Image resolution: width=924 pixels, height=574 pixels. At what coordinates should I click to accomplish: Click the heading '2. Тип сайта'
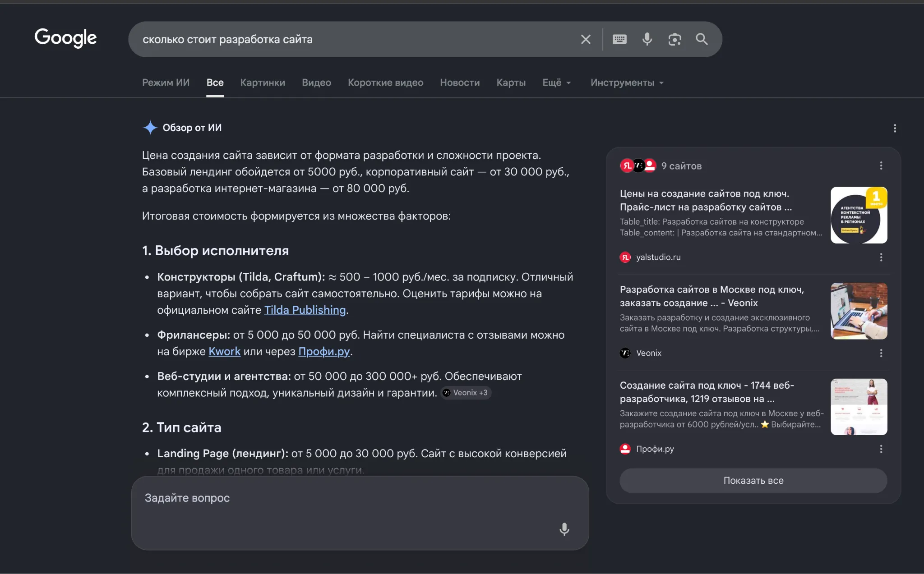(x=181, y=427)
